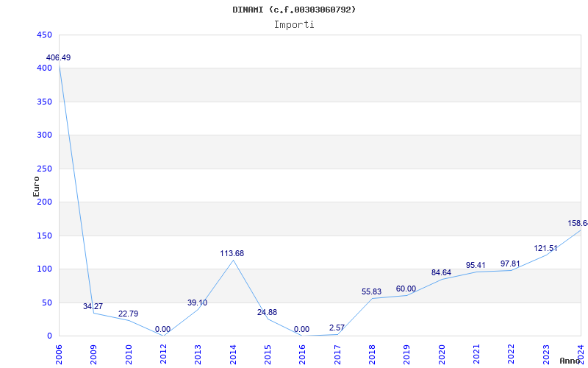Click the 97.81 data label
Image resolution: width=588 pixels, height=368 pixels.
tap(510, 263)
